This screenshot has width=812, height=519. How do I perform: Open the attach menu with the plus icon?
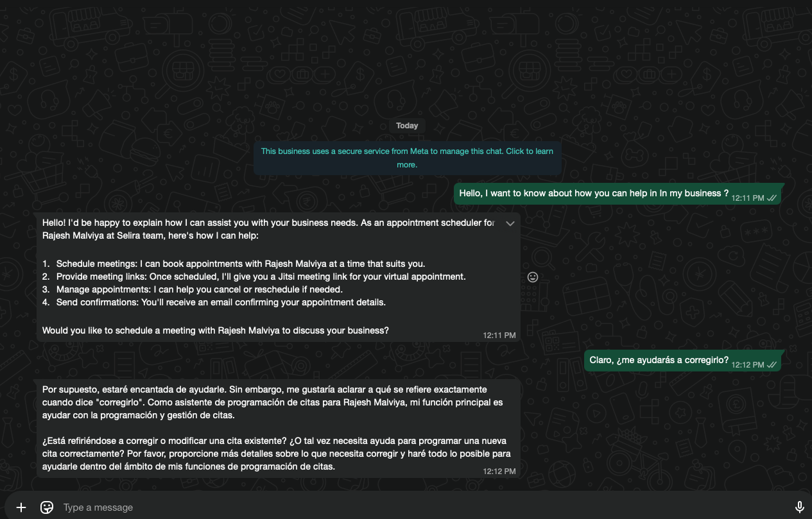coord(21,507)
